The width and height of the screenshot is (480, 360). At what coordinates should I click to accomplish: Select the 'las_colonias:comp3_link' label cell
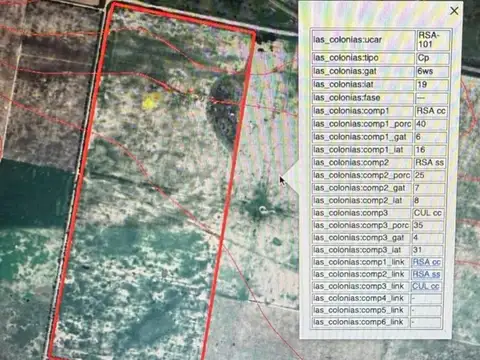tap(360, 286)
